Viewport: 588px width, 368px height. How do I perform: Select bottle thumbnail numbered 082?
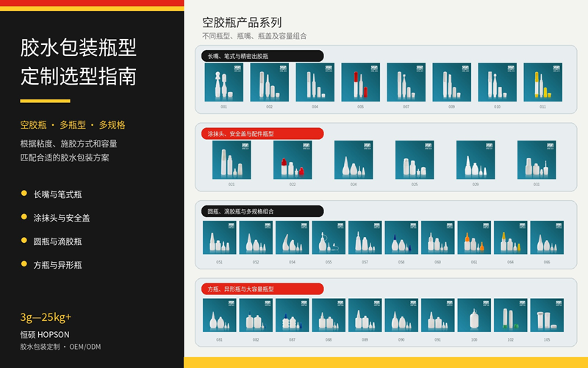coord(256,316)
